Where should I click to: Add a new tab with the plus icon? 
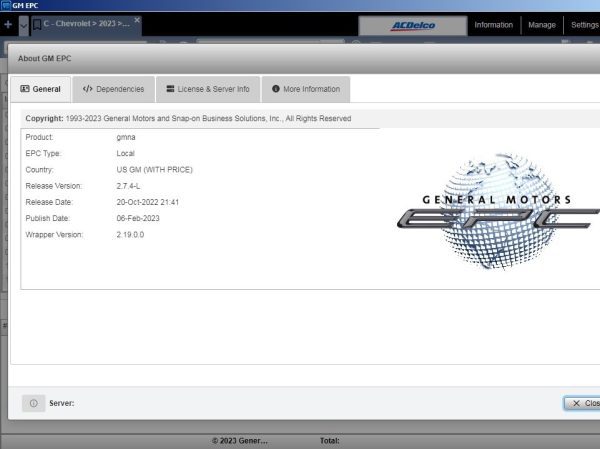point(8,25)
